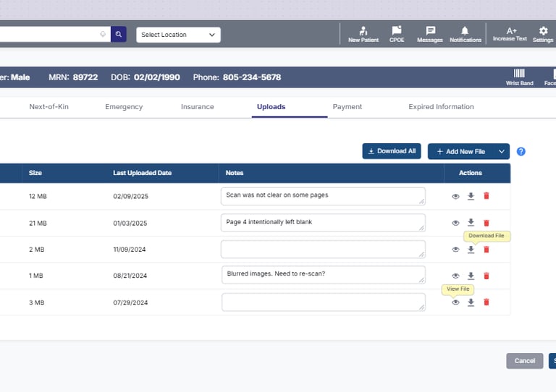This screenshot has width=556, height=392.
Task: Edit note 'Page 4 intentionally left blank'
Action: click(323, 223)
